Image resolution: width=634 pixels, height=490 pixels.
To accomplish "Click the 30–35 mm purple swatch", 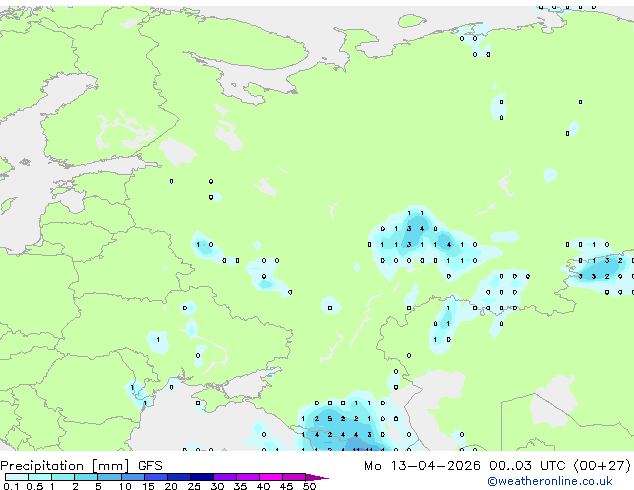I will (x=225, y=477).
